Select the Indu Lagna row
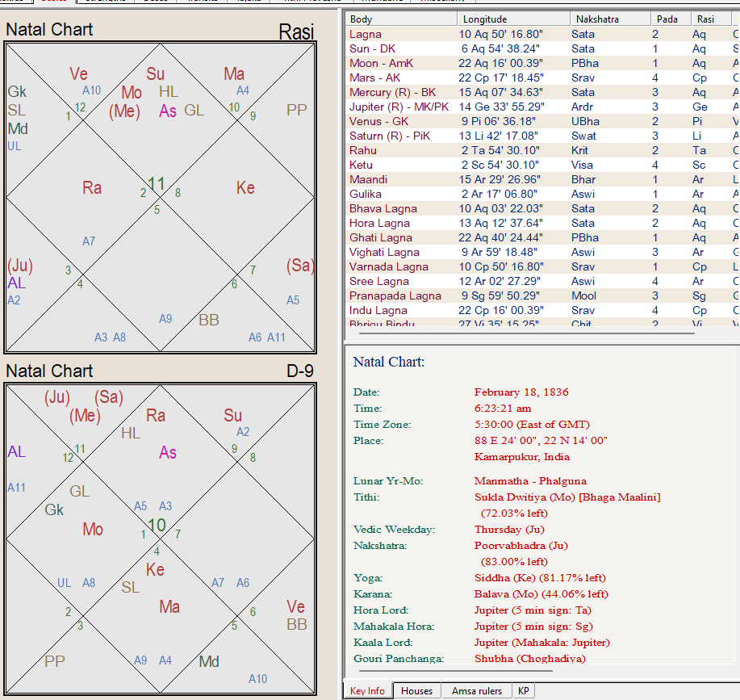The height and width of the screenshot is (700, 740). click(543, 311)
